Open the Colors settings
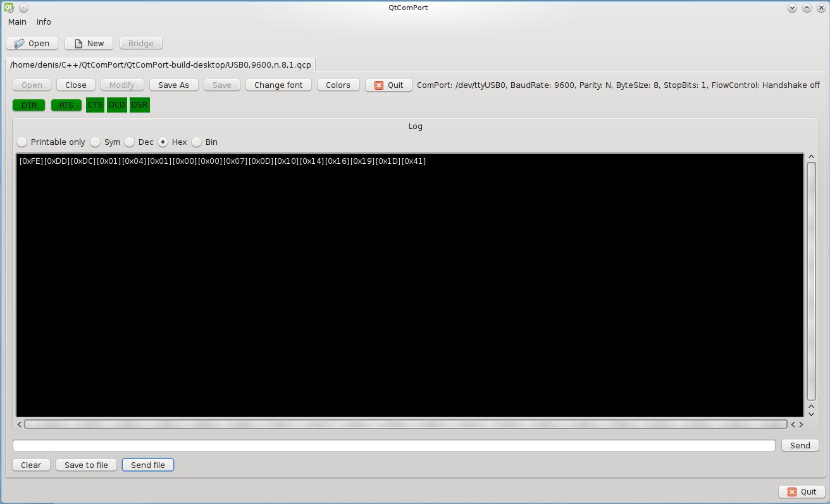The height and width of the screenshot is (504, 830). point(338,85)
